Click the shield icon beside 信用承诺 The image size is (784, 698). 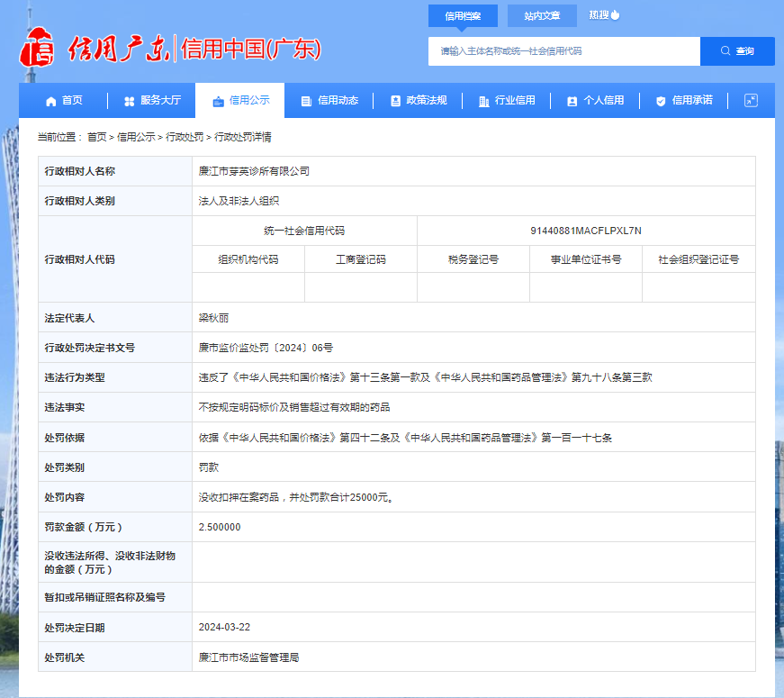[x=661, y=102]
